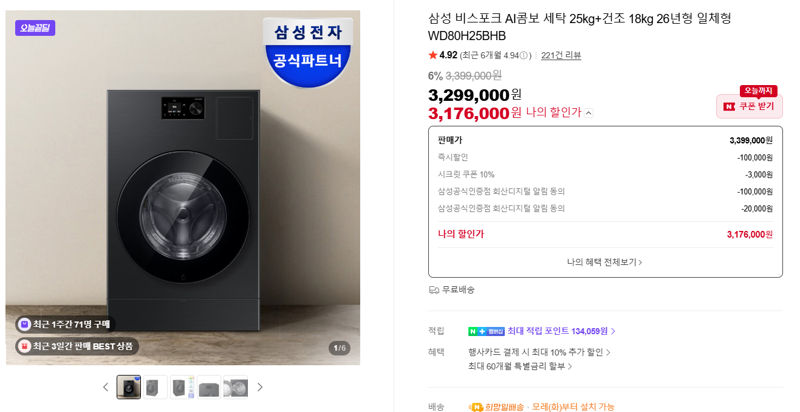Show the next product thumbnails with the right arrow
Image resolution: width=800 pixels, height=412 pixels.
260,387
